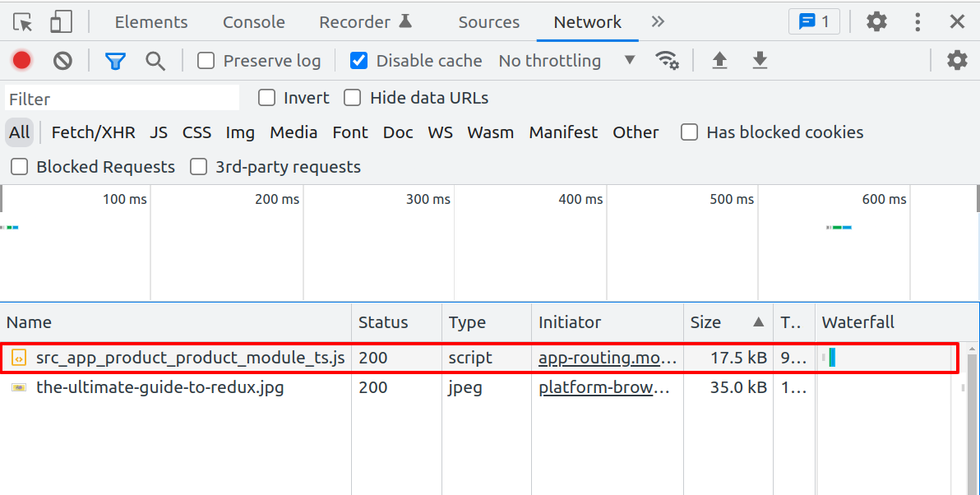The width and height of the screenshot is (980, 495).
Task: Toggle the device toolbar icon
Action: click(61, 22)
